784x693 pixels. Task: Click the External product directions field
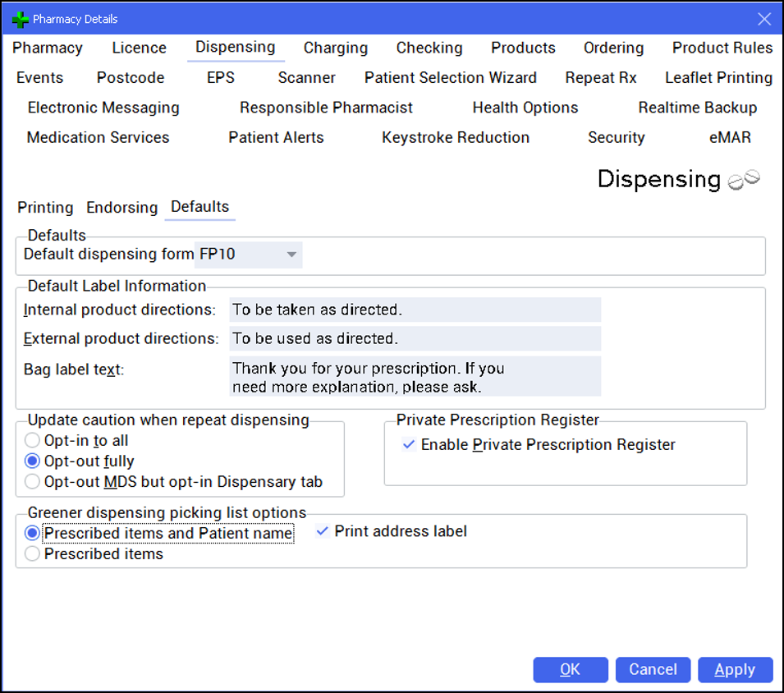point(415,338)
